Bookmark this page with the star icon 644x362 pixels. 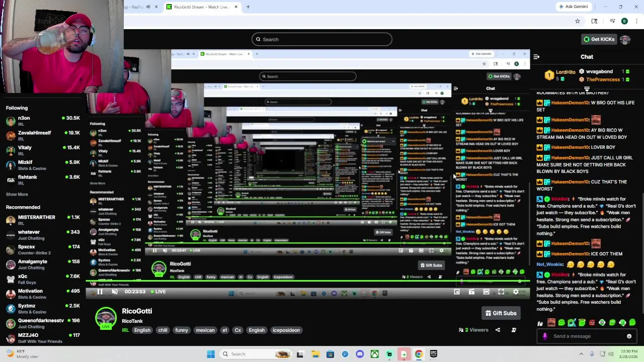tap(578, 21)
